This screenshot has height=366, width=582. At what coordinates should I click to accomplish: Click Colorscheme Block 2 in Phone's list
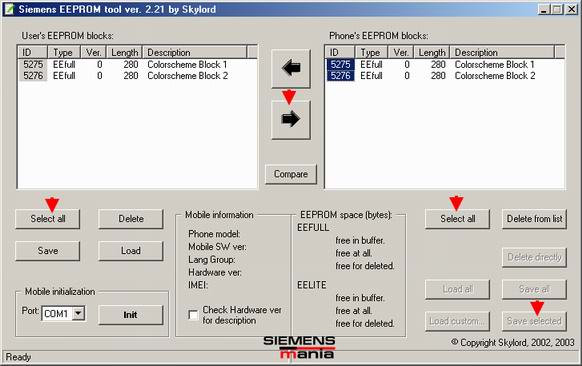coord(495,76)
